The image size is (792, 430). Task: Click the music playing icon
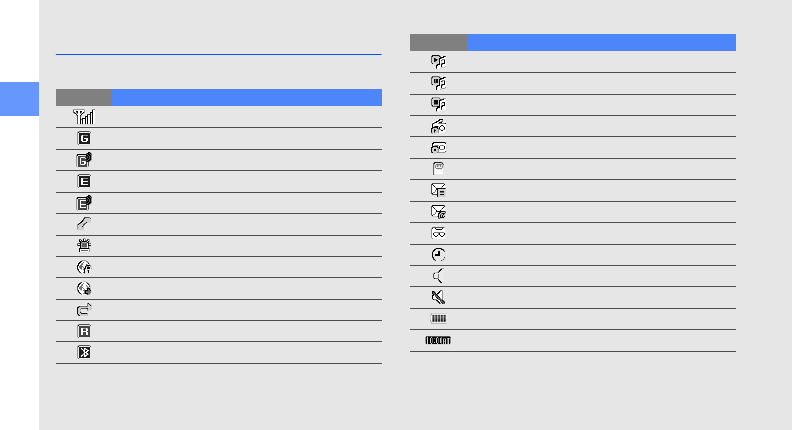tap(438, 62)
